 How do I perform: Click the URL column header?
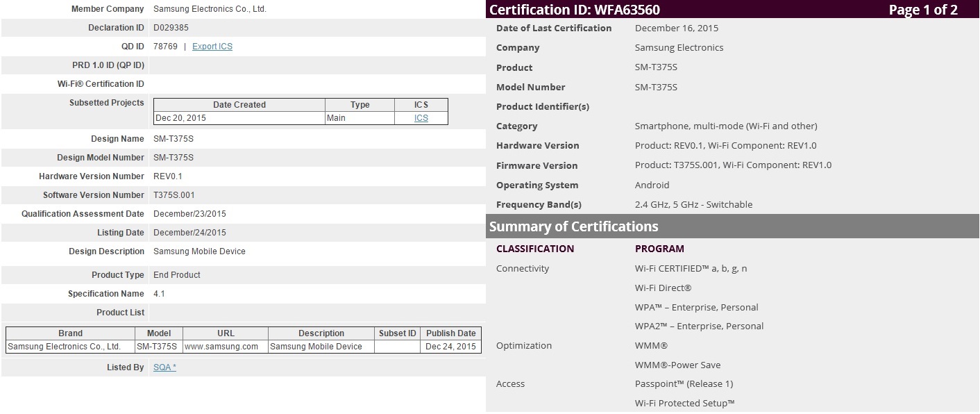click(226, 333)
